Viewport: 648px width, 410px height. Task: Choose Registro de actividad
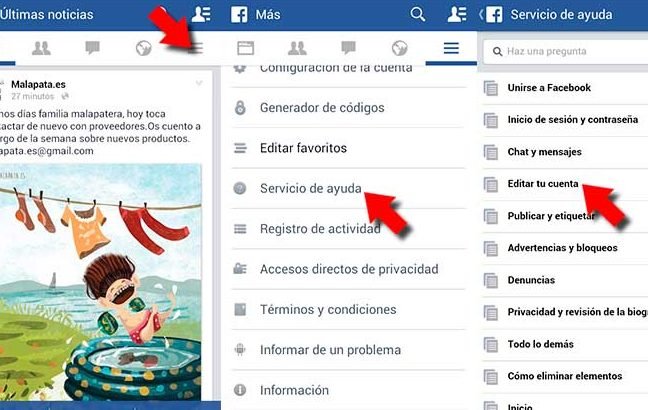click(319, 229)
